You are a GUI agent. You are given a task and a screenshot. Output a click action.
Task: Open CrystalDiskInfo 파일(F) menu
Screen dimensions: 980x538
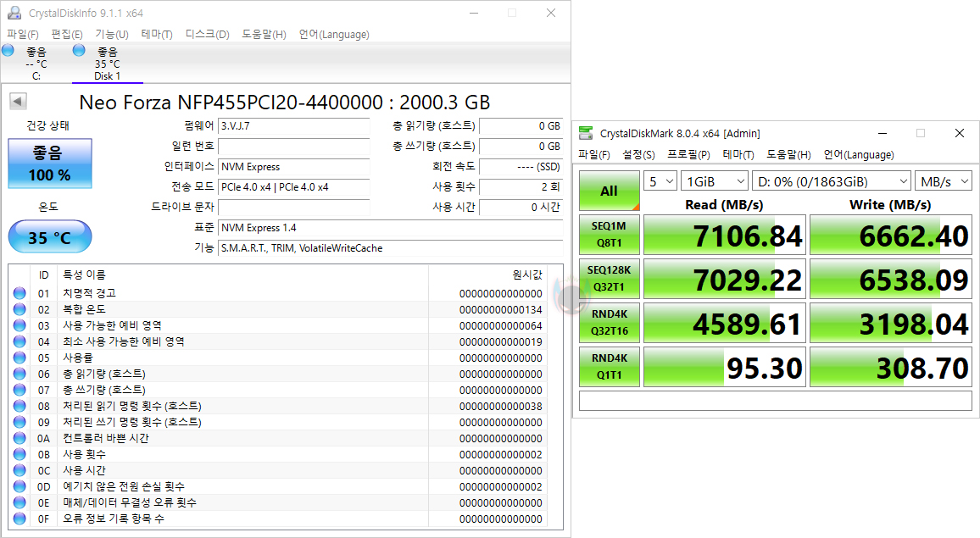tap(23, 35)
